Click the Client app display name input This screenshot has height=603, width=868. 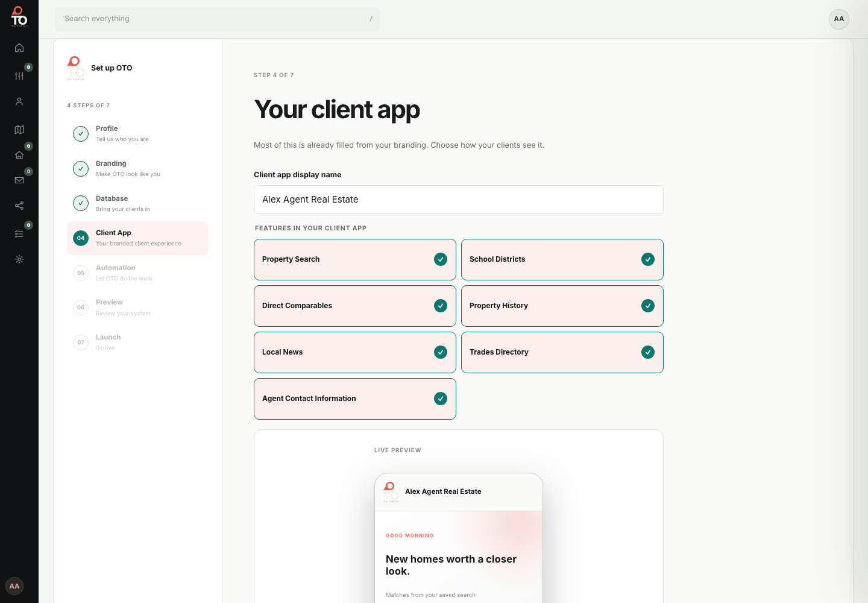point(459,200)
